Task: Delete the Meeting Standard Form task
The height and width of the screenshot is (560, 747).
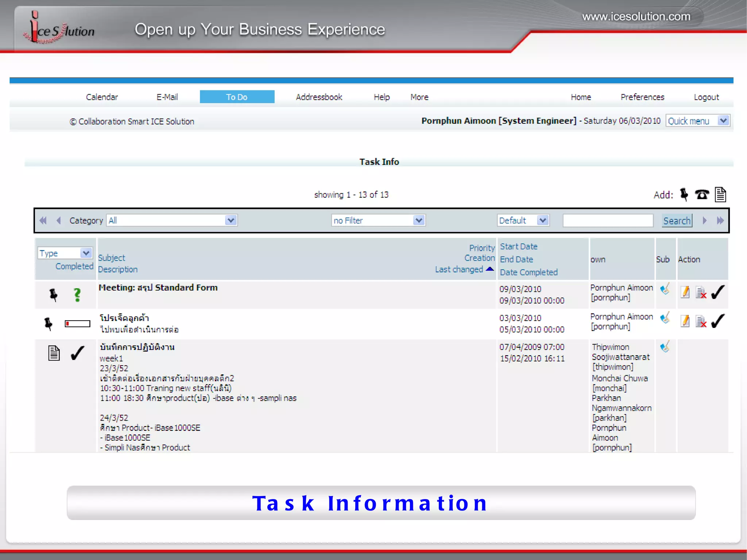Action: tap(701, 292)
